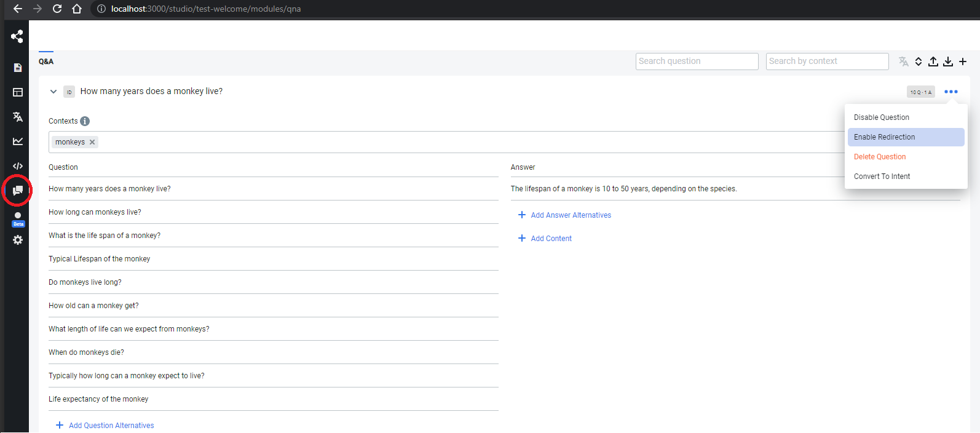Open the Content document icon in the sidebar

(18, 68)
